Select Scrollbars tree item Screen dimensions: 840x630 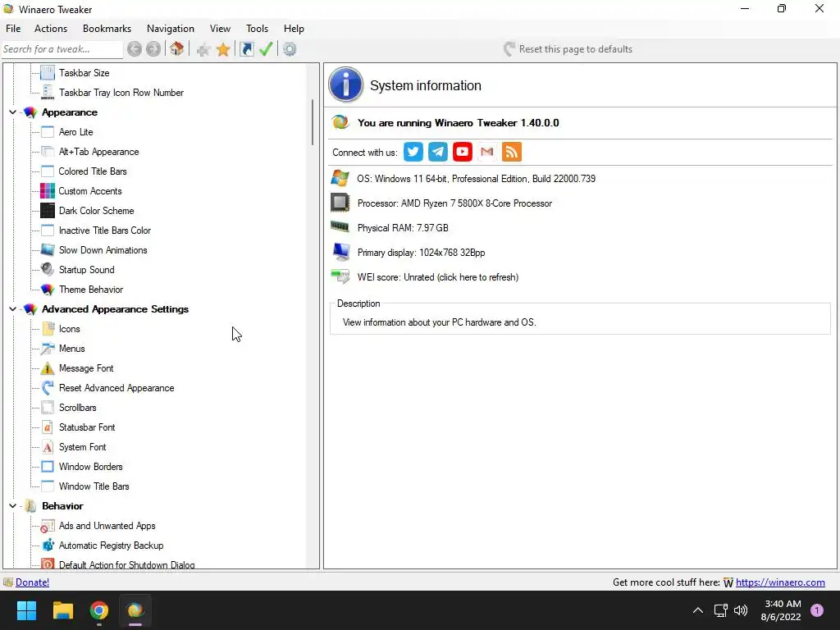click(x=78, y=408)
